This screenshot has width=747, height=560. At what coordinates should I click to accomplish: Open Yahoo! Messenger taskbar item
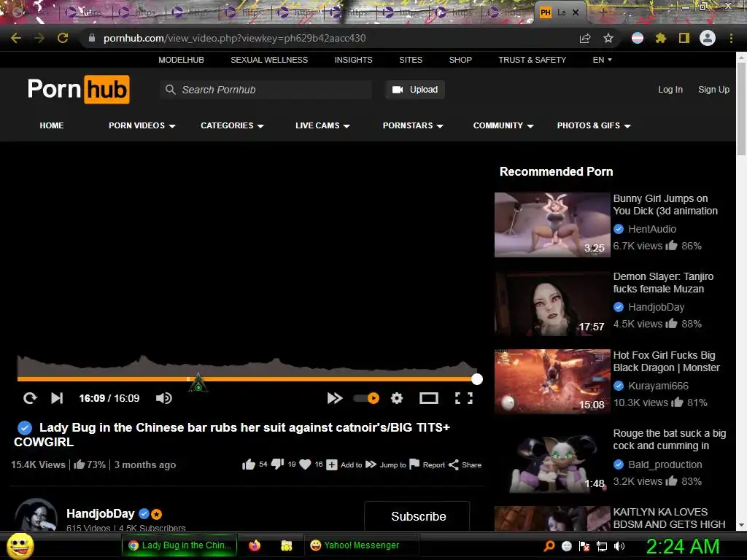coord(362,545)
